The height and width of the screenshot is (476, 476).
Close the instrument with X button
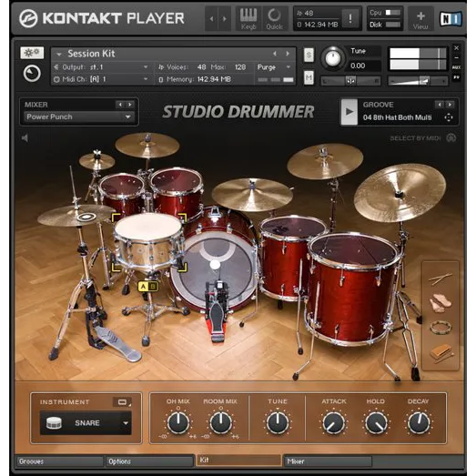point(456,48)
